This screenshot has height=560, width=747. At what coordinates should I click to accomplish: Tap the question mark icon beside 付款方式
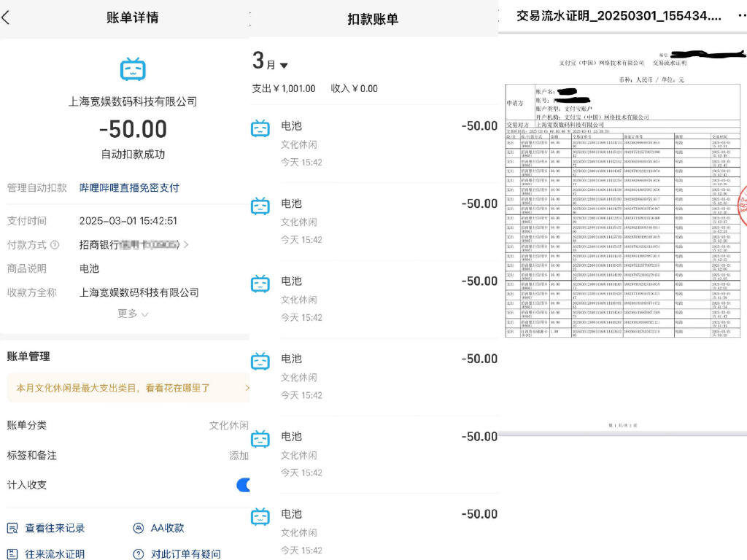(x=55, y=245)
